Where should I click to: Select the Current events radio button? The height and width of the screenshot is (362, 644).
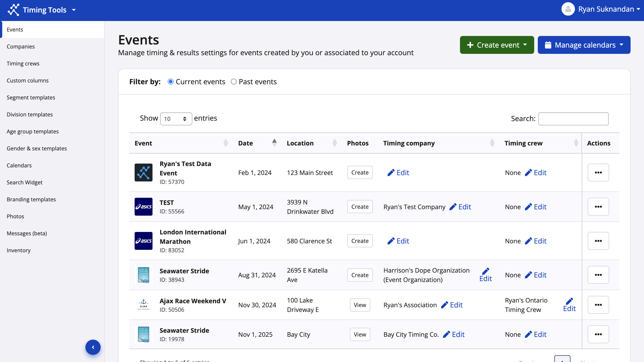point(170,82)
